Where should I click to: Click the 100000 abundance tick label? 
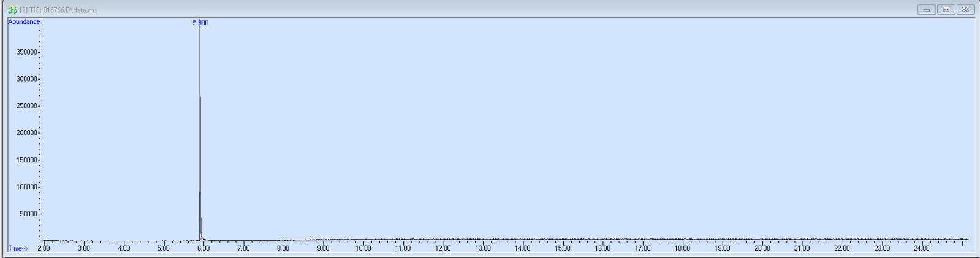27,187
